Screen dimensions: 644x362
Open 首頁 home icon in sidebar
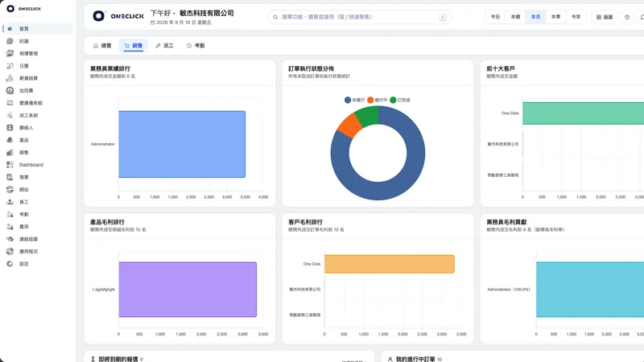tap(10, 29)
